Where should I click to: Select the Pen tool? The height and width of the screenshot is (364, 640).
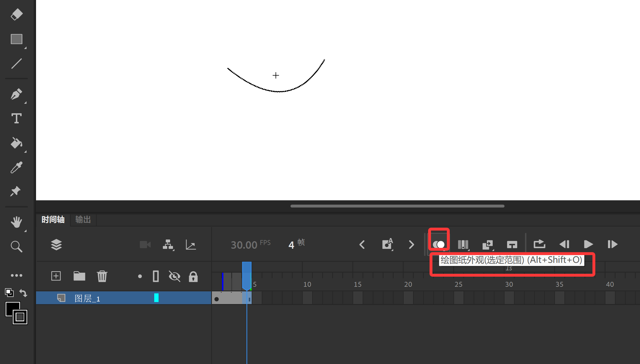click(x=16, y=94)
